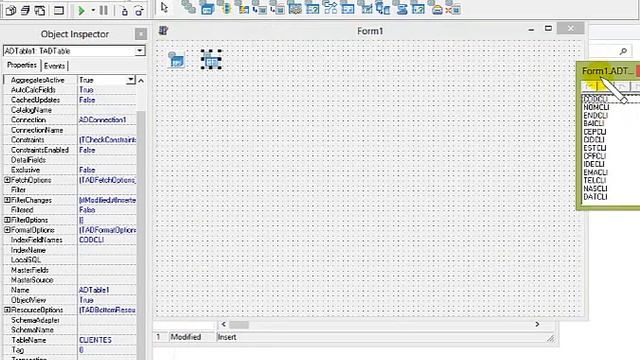Viewport: 640px width, 360px height.
Task: Select the Exclusive property row
Action: click(x=70, y=170)
